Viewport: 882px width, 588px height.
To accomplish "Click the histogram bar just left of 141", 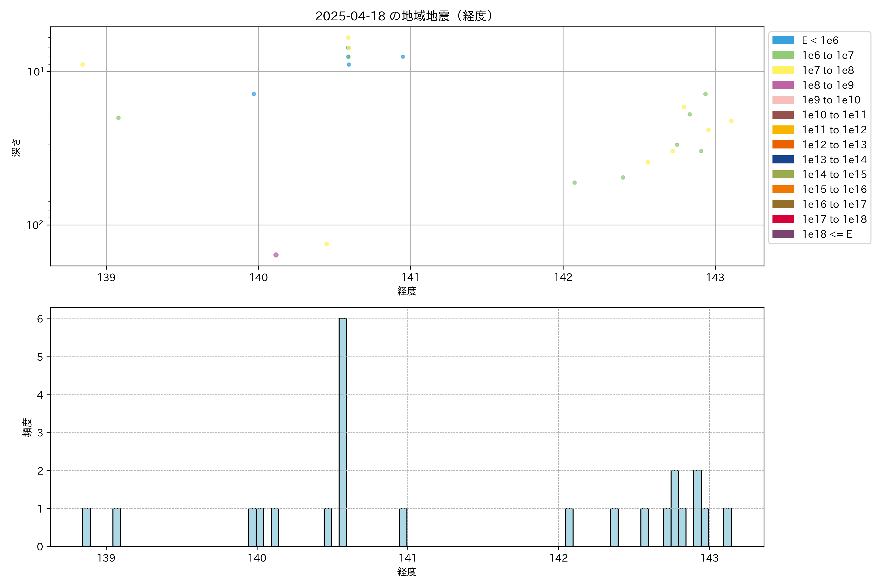I will (x=403, y=527).
